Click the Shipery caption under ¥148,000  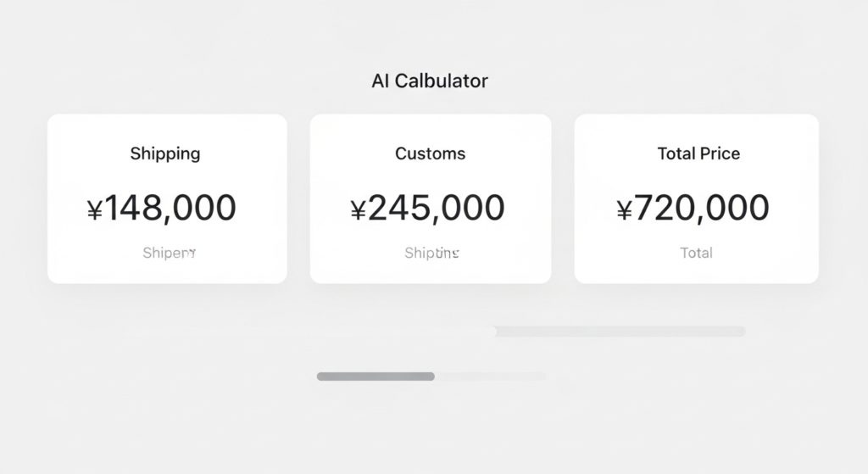click(x=169, y=253)
